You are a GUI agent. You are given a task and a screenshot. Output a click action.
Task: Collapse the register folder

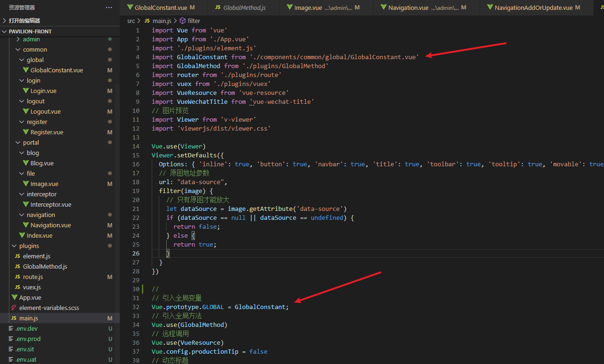[x=22, y=122]
